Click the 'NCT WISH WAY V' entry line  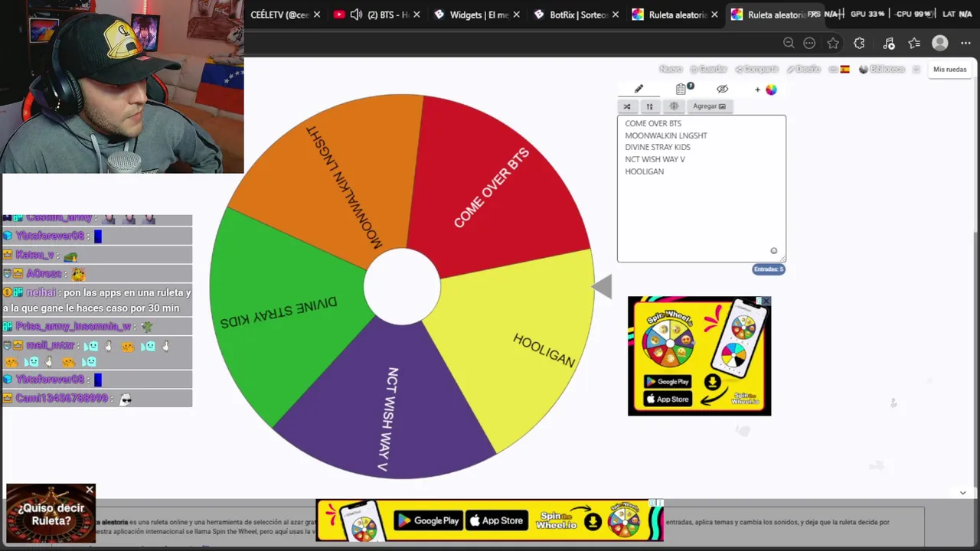click(x=655, y=159)
